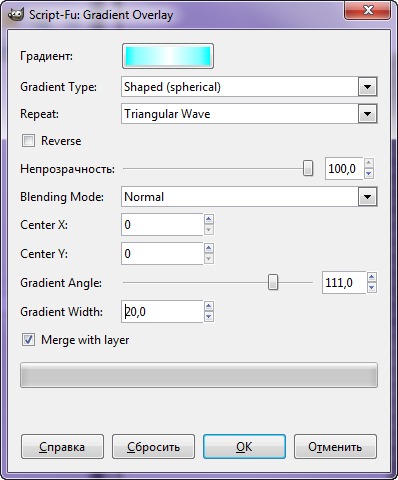Screen dimensions: 398x480
Task: Uncheck Merge with layer option
Action: [x=28, y=340]
